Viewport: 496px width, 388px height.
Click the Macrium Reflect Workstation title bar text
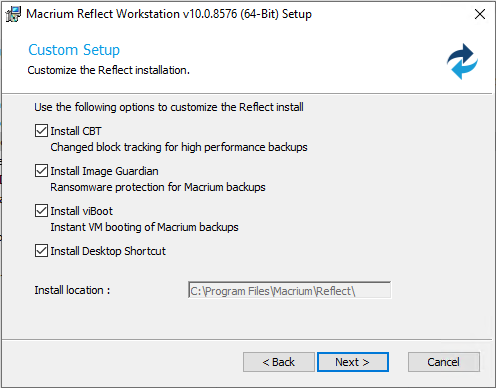[169, 14]
